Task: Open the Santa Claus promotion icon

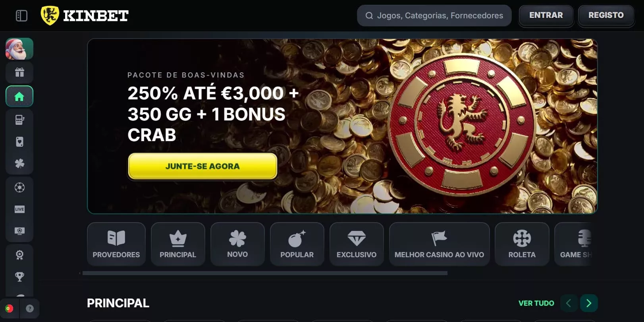Action: [x=19, y=49]
